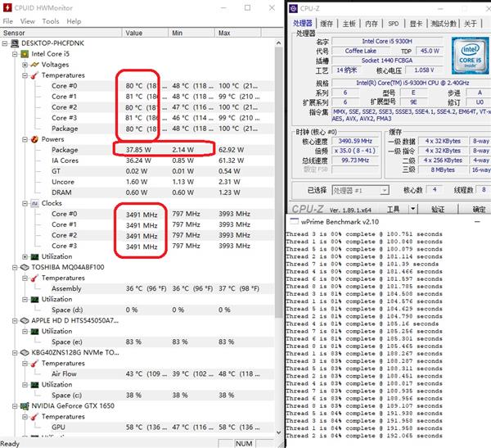This screenshot has height=448, width=491.
Task: Click the CPU-Z app icon in title bar
Action: [294, 8]
